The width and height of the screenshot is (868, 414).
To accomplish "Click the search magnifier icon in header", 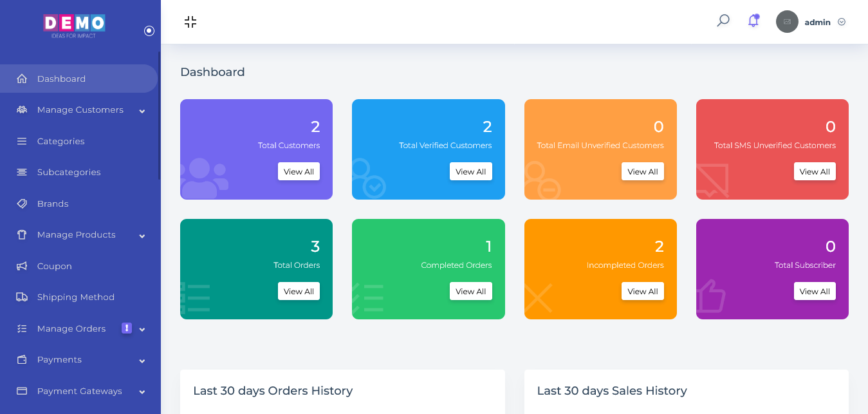I will [723, 21].
